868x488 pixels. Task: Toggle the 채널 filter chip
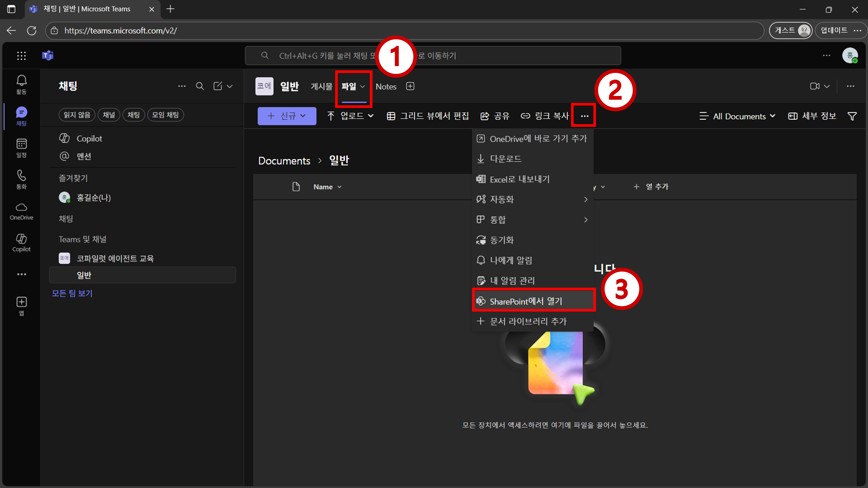(108, 115)
